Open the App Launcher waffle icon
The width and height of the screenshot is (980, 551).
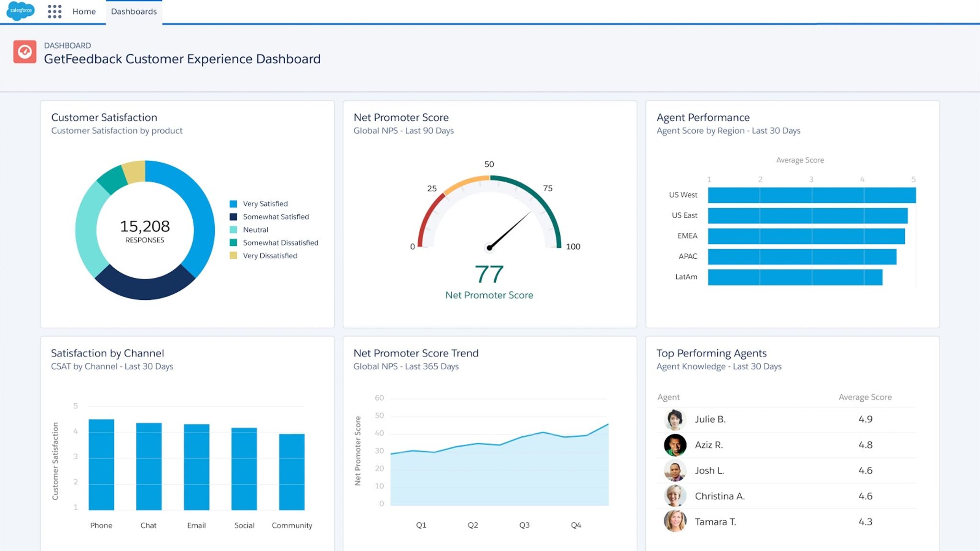coord(55,11)
